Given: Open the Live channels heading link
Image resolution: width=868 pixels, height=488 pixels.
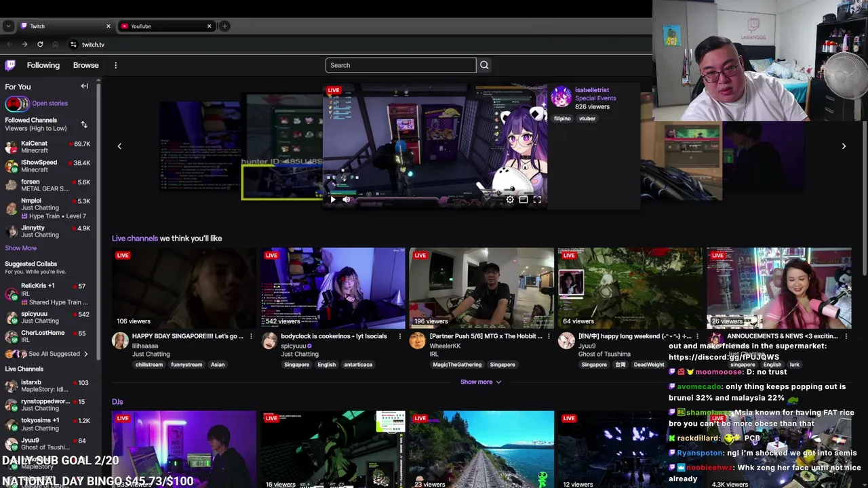Looking at the screenshot, I should (135, 239).
